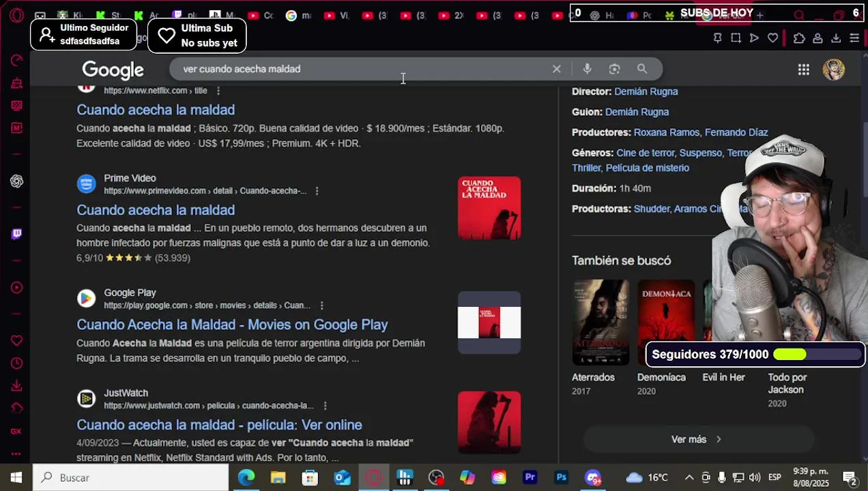Open notification center in taskbar
Screen dimensions: 868x491
coord(850,477)
